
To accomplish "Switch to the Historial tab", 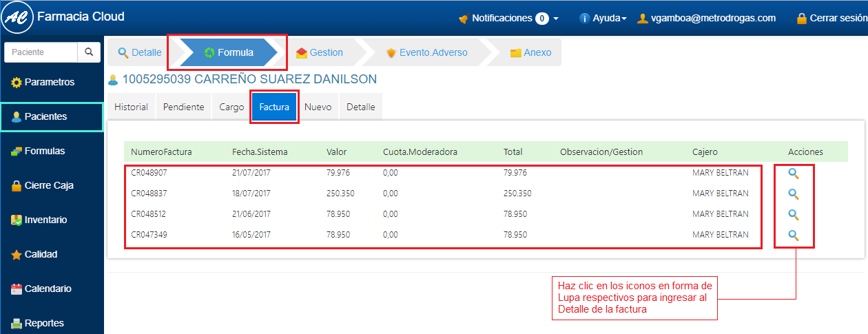I will pos(131,107).
